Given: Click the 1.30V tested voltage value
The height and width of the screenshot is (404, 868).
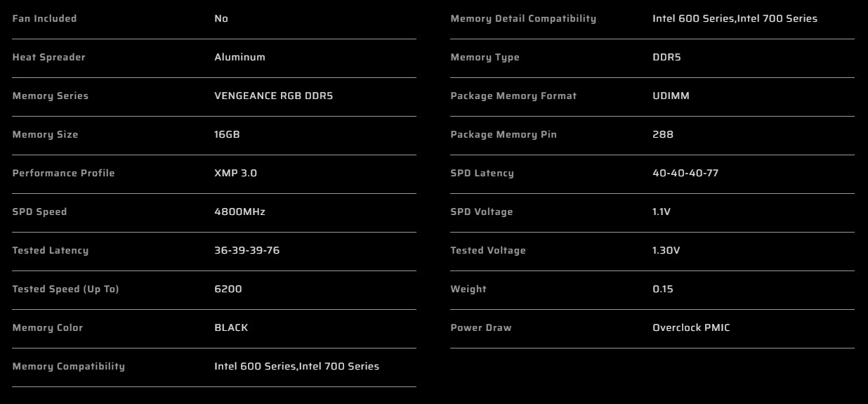Looking at the screenshot, I should pyautogui.click(x=666, y=250).
